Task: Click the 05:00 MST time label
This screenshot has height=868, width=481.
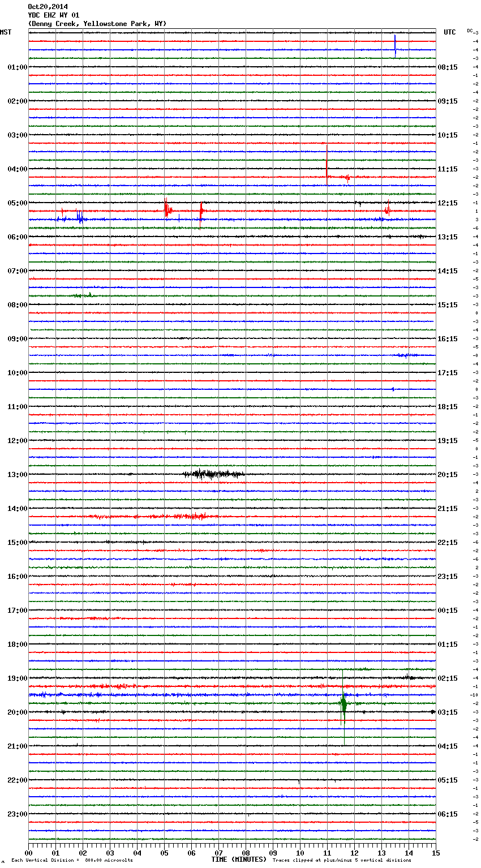Action: click(x=17, y=203)
